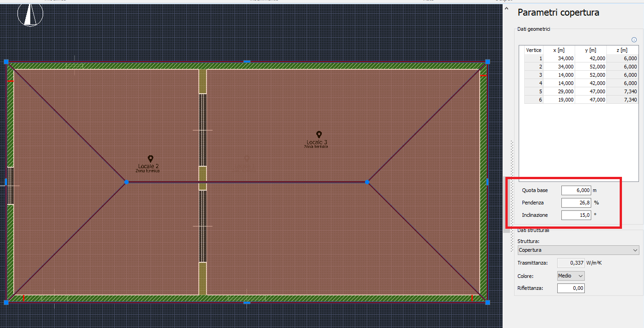Select the vertex 2 row number cell
644x328 pixels.
coord(534,67)
